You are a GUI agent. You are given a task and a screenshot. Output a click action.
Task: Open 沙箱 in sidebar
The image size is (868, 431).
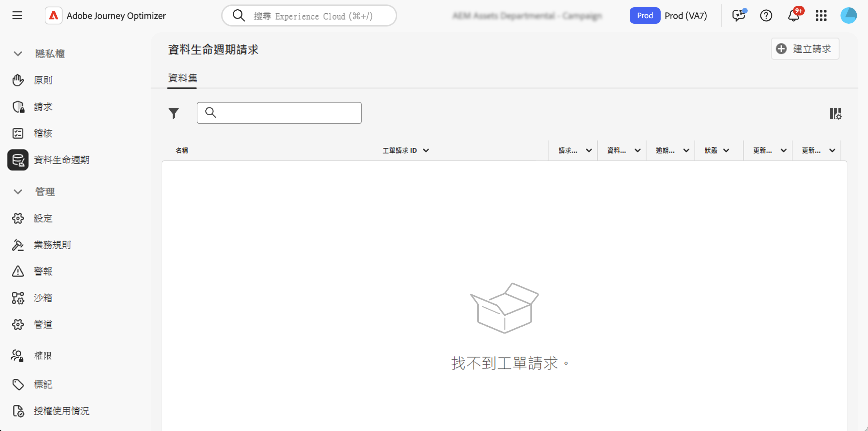[43, 298]
